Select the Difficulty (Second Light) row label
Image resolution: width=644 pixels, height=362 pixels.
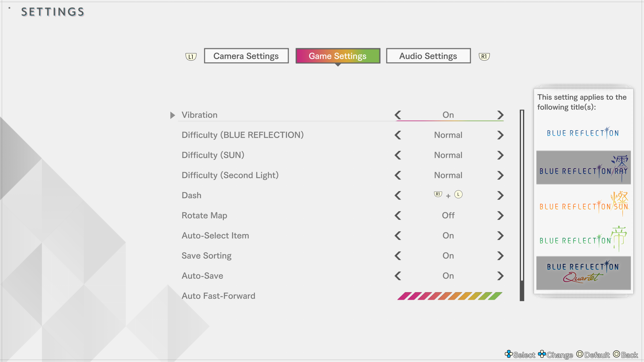[230, 175]
